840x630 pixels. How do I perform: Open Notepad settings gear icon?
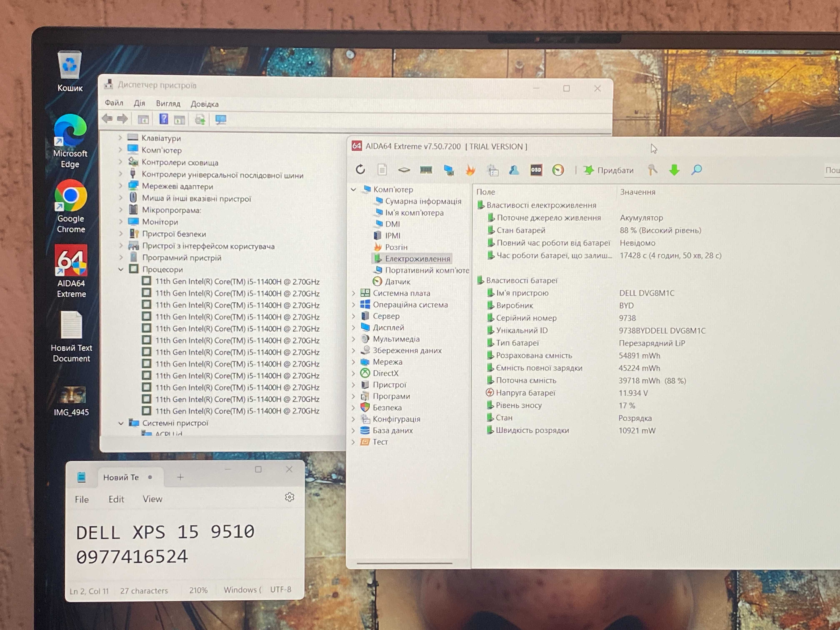point(289,497)
